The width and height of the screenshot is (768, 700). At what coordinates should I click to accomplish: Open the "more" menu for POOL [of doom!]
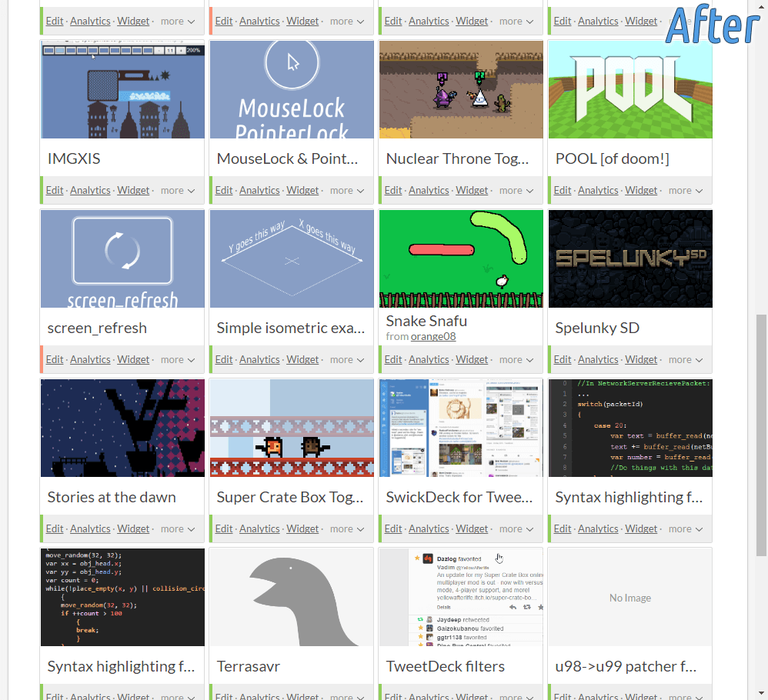(x=685, y=190)
